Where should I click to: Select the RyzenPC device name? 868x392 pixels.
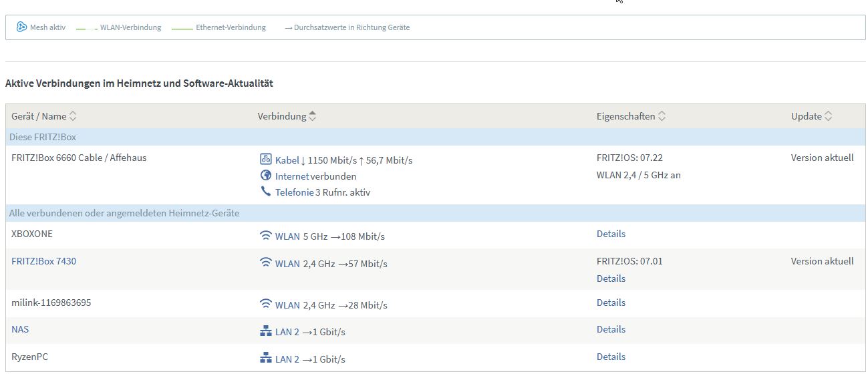tap(30, 357)
